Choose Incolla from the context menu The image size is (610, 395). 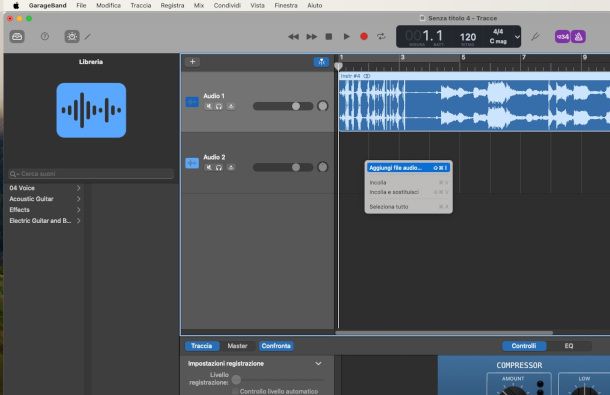point(408,182)
